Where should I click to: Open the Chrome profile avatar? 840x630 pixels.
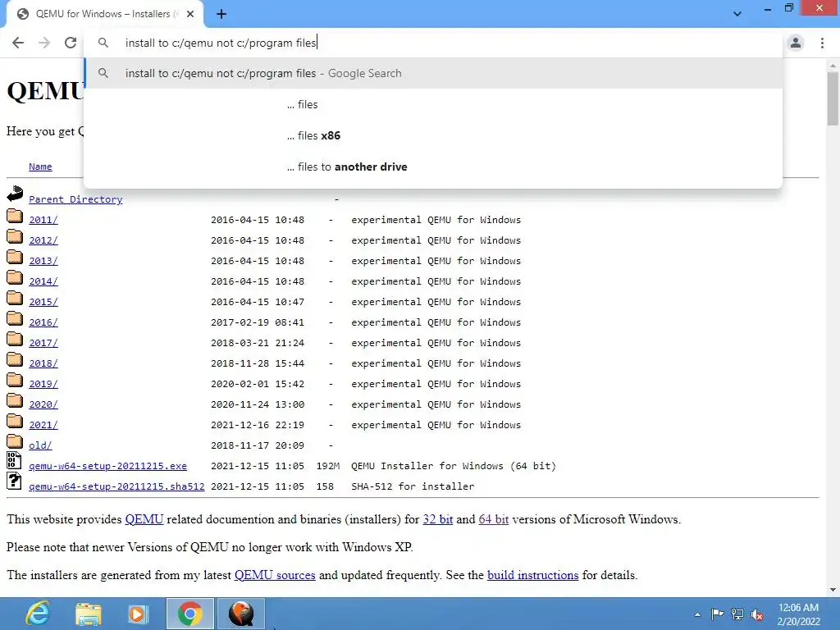point(796,43)
